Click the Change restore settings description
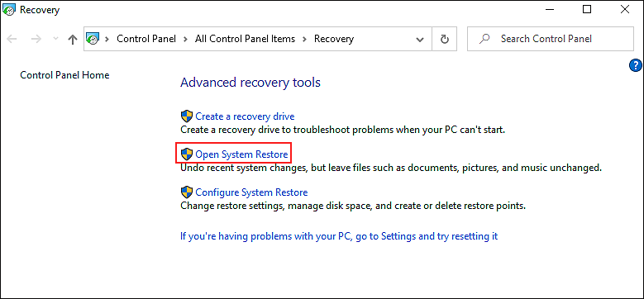 (x=353, y=206)
